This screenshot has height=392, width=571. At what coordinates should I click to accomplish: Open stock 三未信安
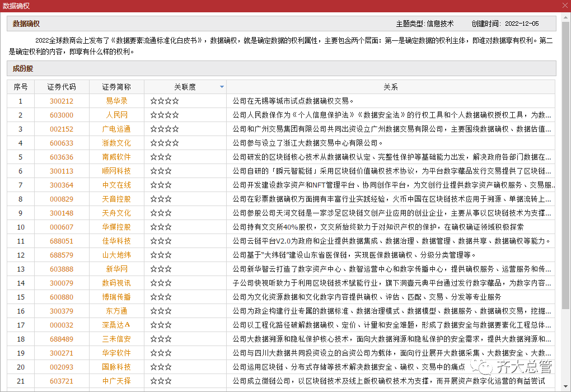[x=116, y=339]
